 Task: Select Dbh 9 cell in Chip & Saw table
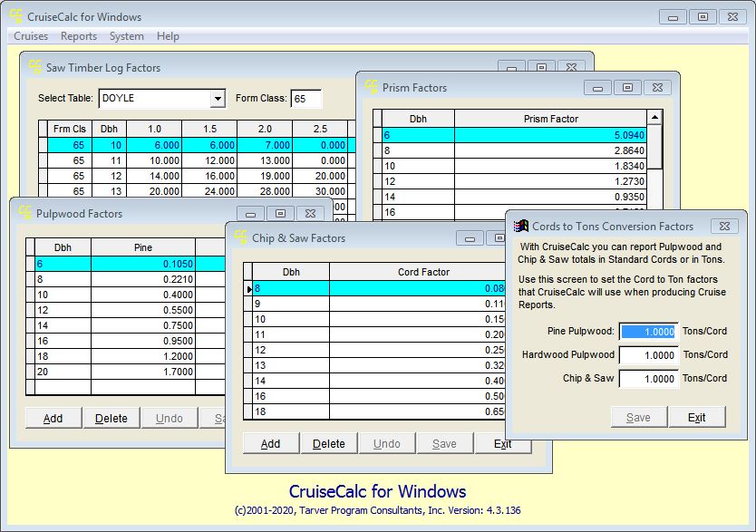pos(291,305)
